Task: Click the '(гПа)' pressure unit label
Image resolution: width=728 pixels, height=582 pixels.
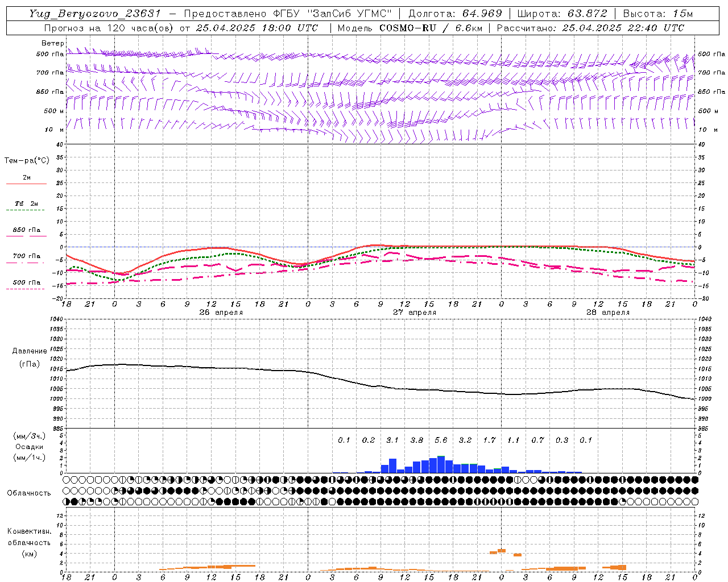Action: coord(29,364)
